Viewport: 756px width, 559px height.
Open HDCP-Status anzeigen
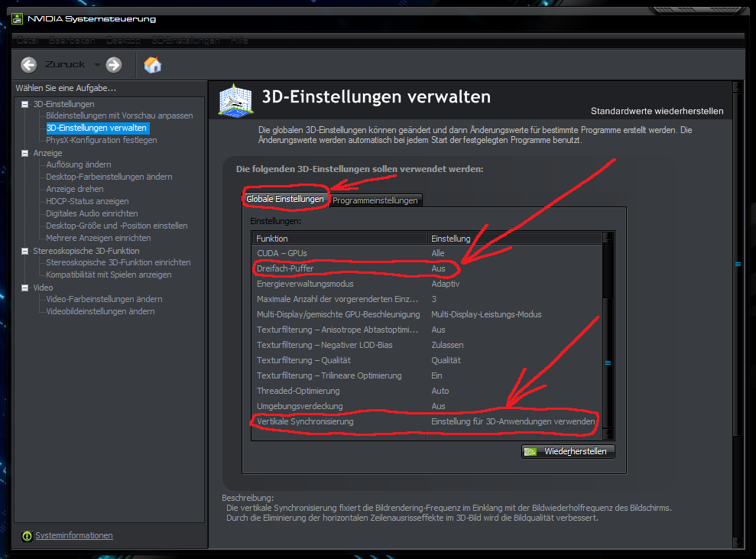pyautogui.click(x=87, y=201)
